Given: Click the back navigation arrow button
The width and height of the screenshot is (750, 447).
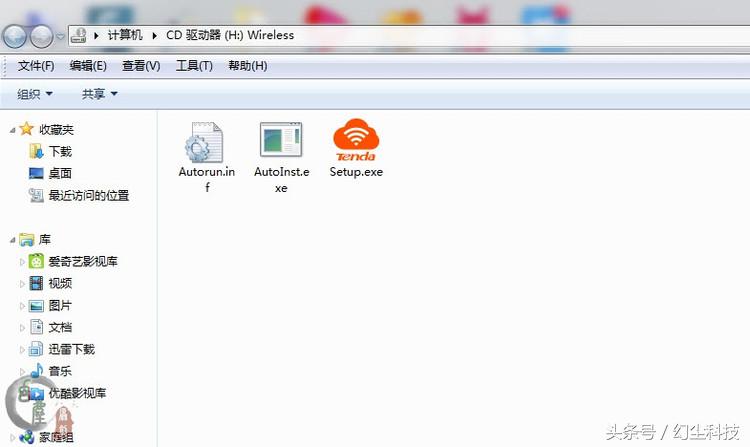Looking at the screenshot, I should (x=15, y=36).
